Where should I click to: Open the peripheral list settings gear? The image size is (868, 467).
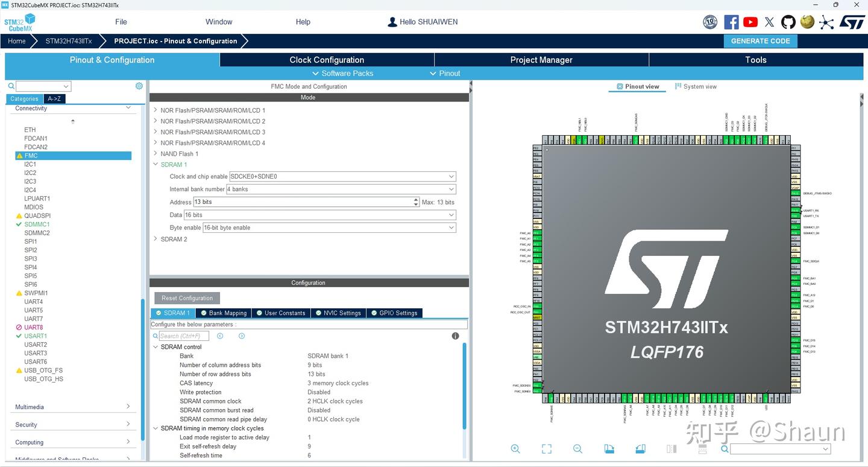[x=139, y=86]
